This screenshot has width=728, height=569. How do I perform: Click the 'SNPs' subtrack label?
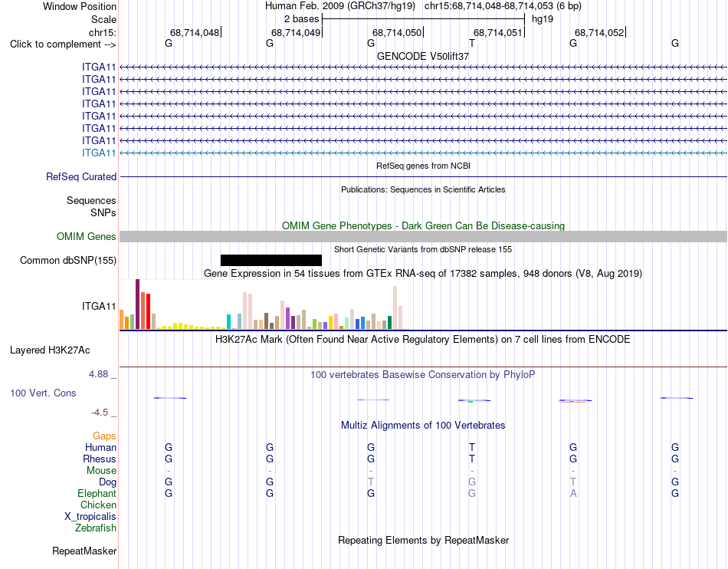point(103,212)
